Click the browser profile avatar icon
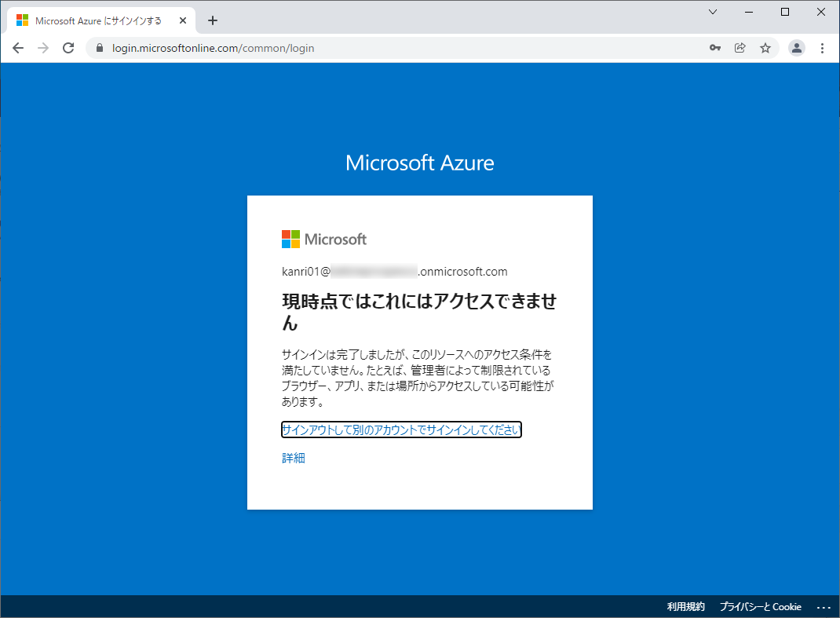Screen dimensions: 840x618 pyautogui.click(x=797, y=48)
